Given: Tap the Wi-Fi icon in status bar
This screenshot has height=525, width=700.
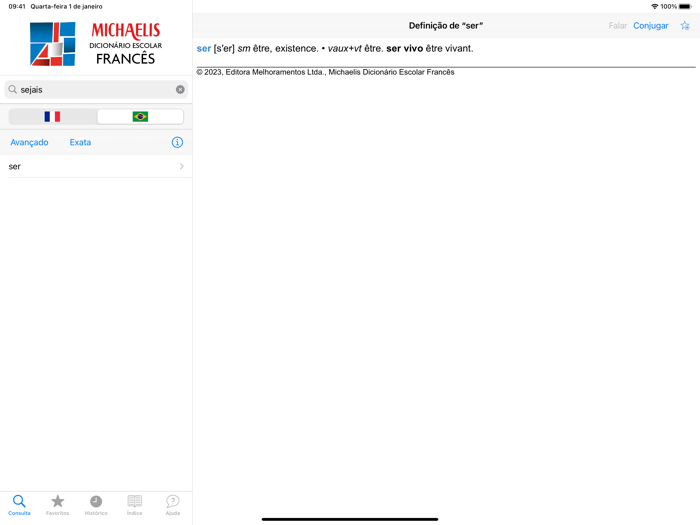Looking at the screenshot, I should 654,6.
